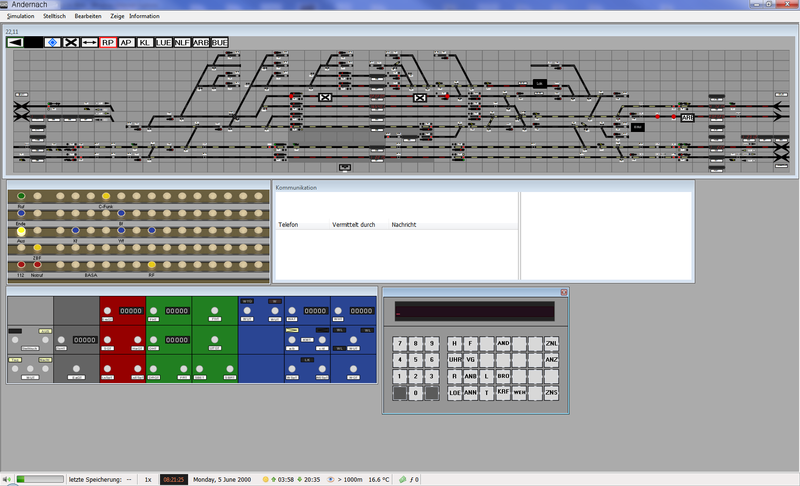Viewport: 800px width, 486px height.
Task: Toggle the red-outlined RP toolbar button
Action: (x=108, y=43)
